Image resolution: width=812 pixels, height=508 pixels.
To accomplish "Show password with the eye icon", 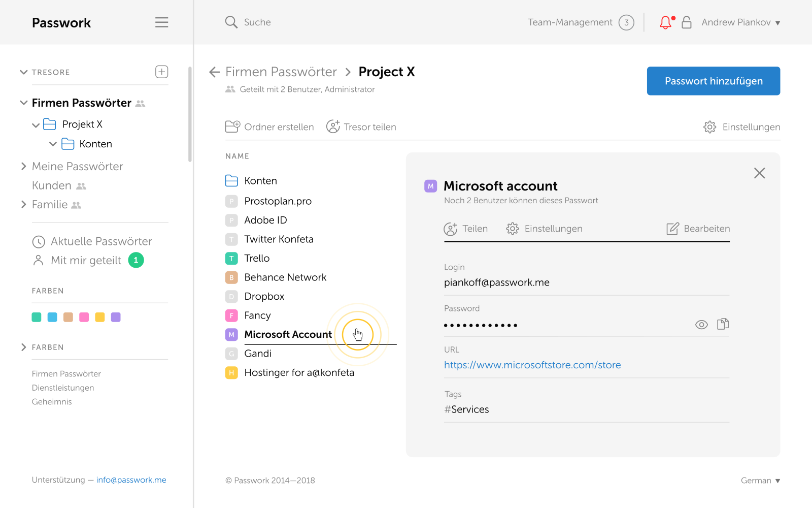I will click(x=701, y=325).
